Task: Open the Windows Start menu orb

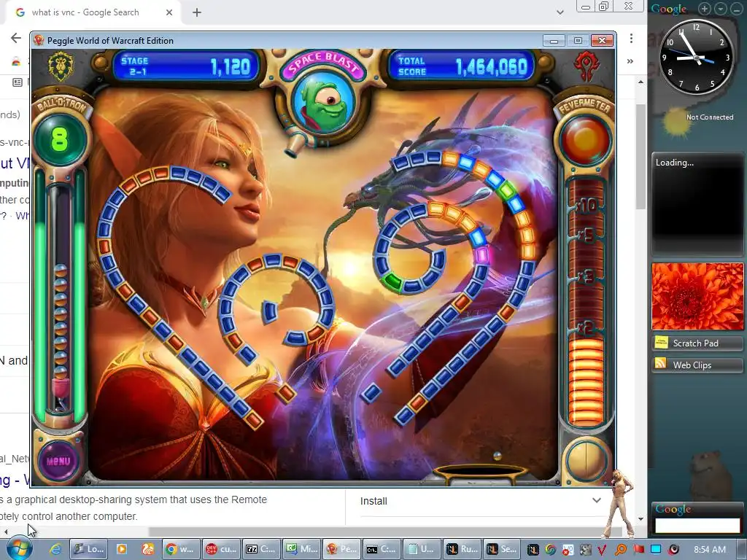Action: pos(19,548)
